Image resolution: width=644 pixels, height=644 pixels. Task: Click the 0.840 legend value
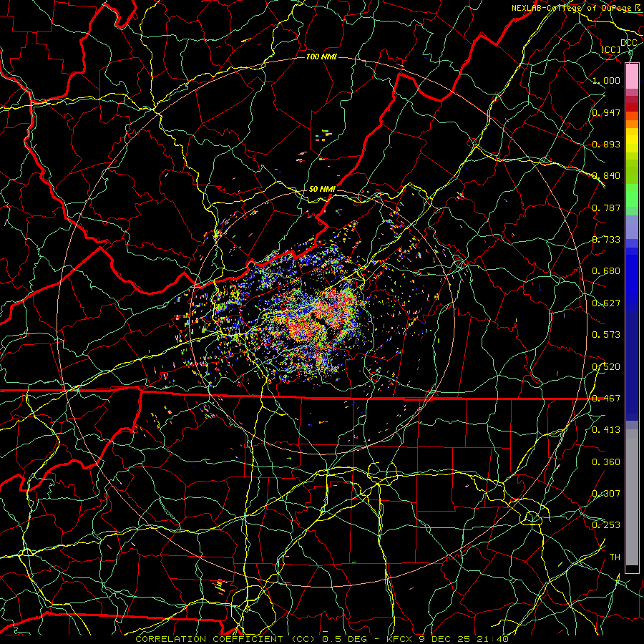click(x=606, y=176)
